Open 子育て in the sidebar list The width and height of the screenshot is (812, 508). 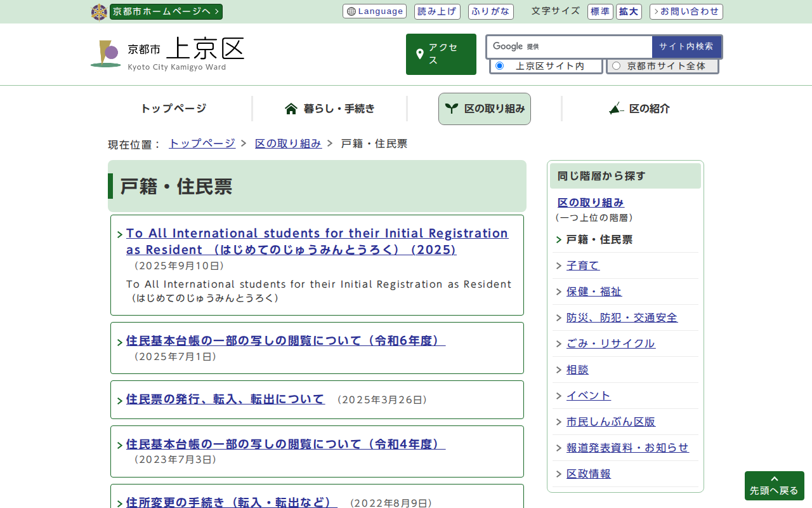point(582,265)
